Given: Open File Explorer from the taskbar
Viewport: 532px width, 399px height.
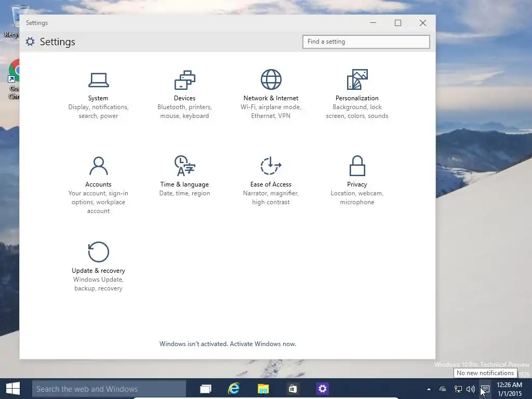Looking at the screenshot, I should (263, 389).
